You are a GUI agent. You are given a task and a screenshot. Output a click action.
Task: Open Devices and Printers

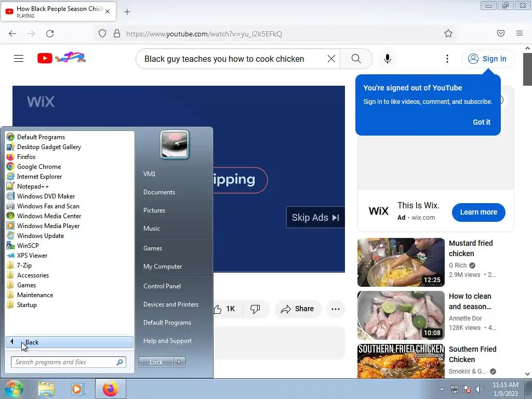coord(170,304)
